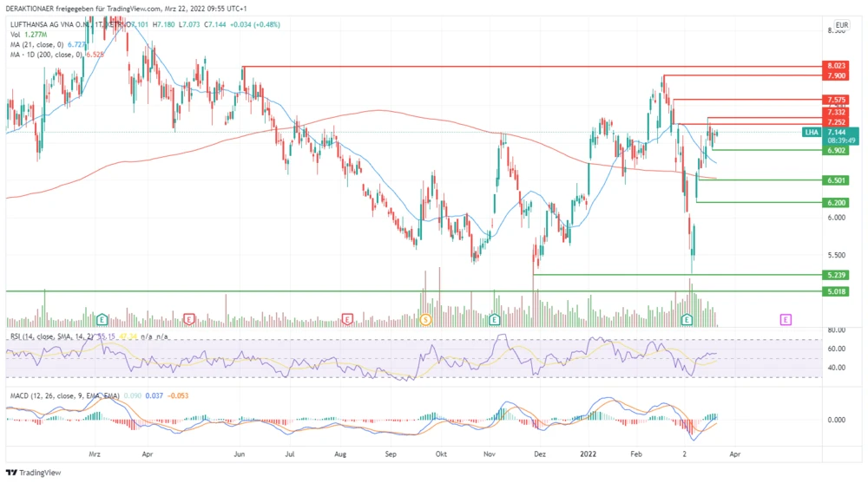Select the 8.023 resistance level label
Image resolution: width=868 pixels, height=483 pixels.
[836, 66]
